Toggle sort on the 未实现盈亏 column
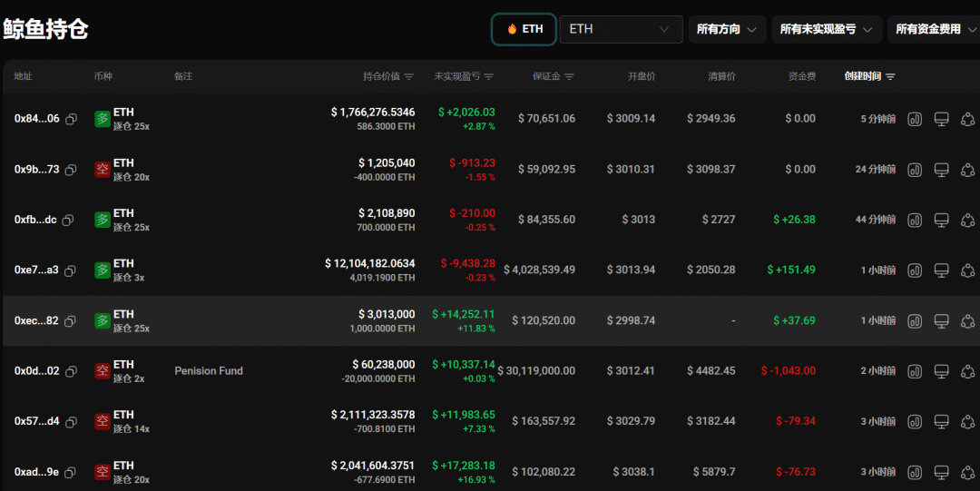980x491 pixels. [463, 76]
